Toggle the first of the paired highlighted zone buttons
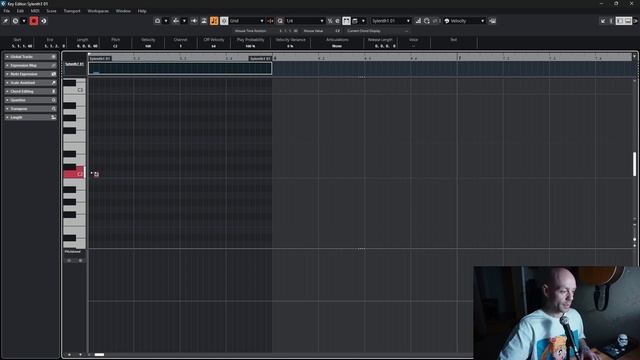640x360 pixels. click(620, 21)
